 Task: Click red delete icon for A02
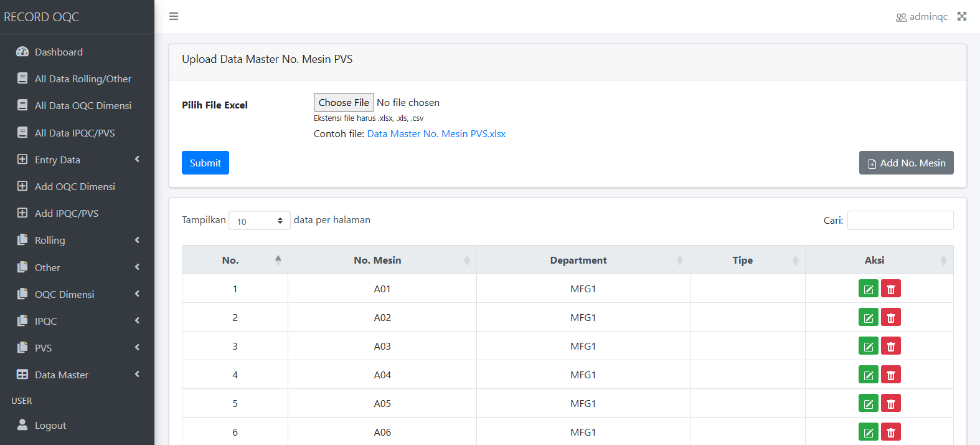890,318
